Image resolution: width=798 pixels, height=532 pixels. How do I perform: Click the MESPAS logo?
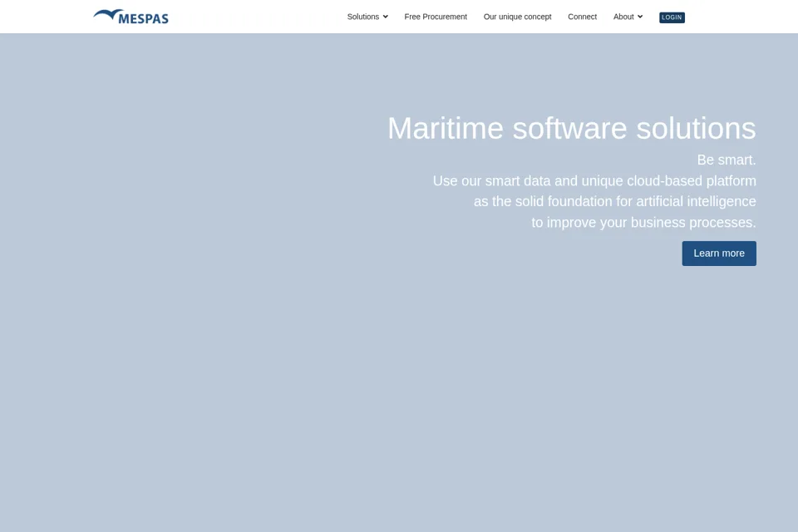(x=131, y=17)
